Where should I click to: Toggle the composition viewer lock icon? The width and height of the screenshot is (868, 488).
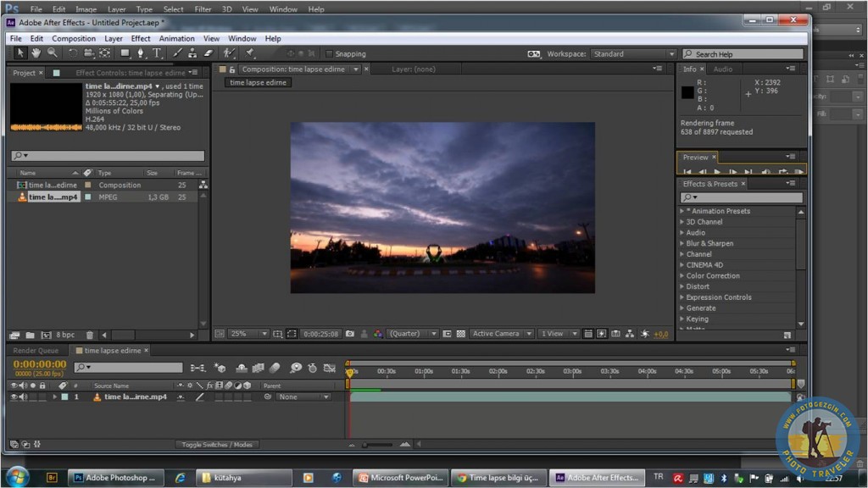(232, 69)
